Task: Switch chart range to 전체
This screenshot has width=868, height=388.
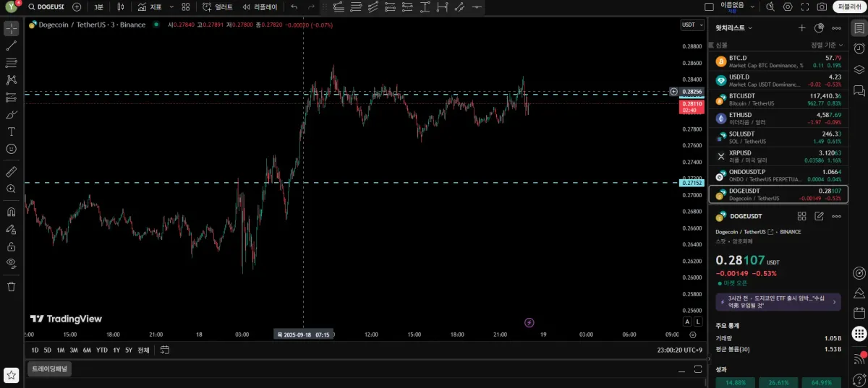Action: point(143,350)
